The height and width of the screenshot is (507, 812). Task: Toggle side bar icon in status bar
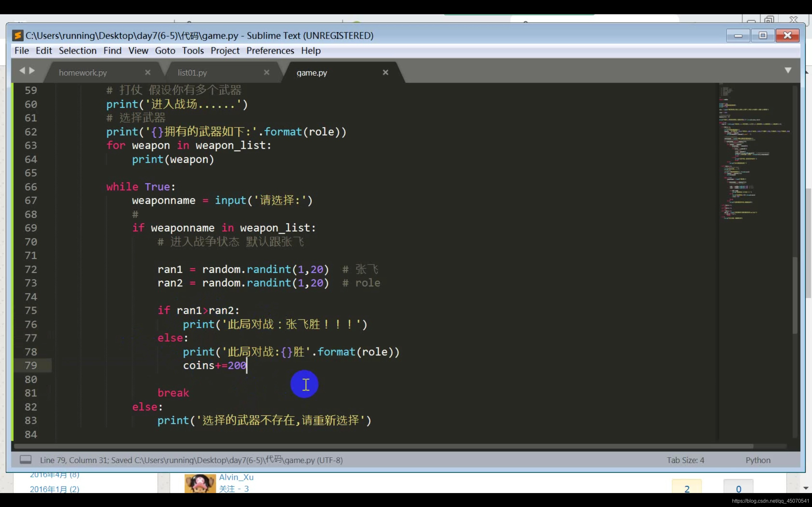[25, 459]
